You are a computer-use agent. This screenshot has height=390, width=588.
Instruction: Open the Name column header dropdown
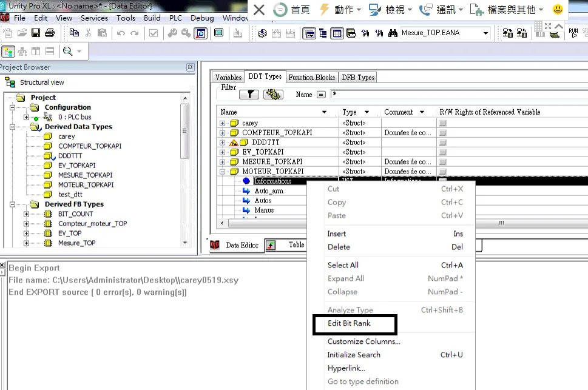tap(325, 112)
